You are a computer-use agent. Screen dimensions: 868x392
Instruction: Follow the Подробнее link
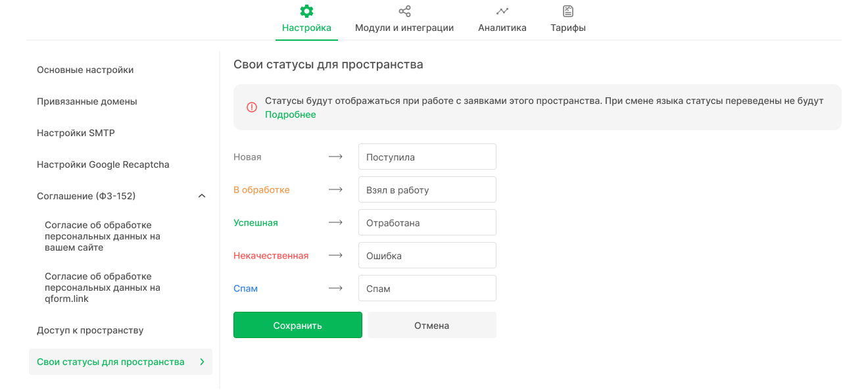[291, 114]
